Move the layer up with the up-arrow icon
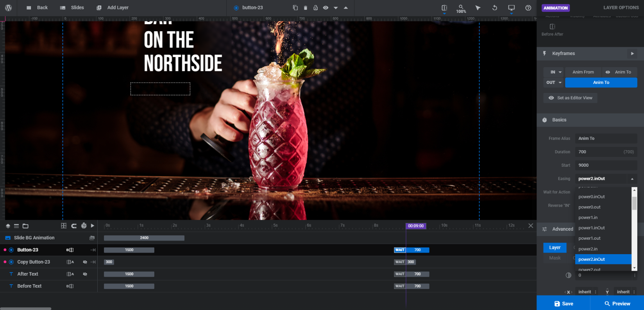644x310 pixels. pyautogui.click(x=346, y=8)
